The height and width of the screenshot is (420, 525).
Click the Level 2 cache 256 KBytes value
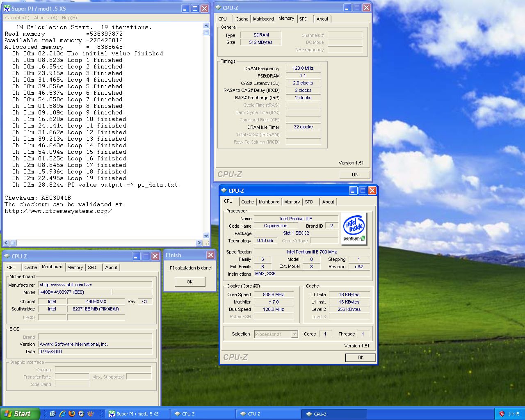coord(349,309)
